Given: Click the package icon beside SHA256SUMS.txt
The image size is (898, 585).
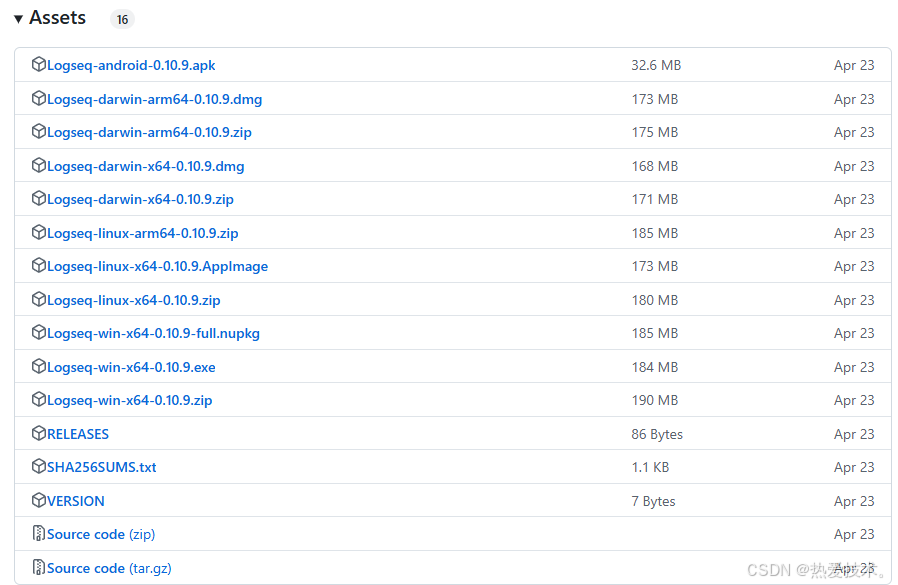Looking at the screenshot, I should tap(38, 466).
